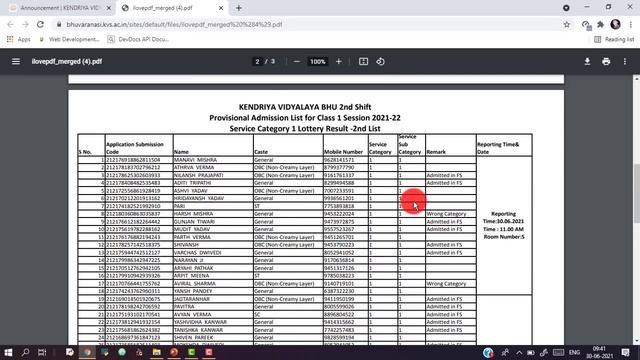The height and width of the screenshot is (360, 640).
Task: Click the extension icon beside the star
Action: tap(586, 25)
